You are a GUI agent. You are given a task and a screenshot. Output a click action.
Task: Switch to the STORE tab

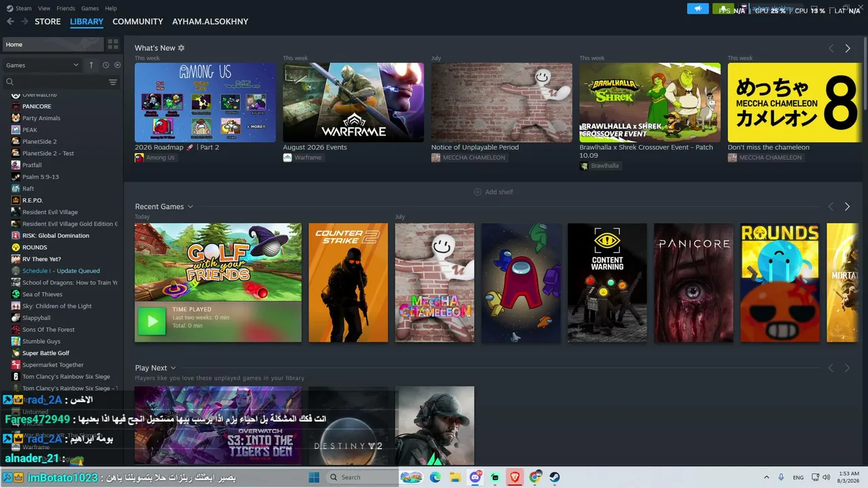[47, 22]
